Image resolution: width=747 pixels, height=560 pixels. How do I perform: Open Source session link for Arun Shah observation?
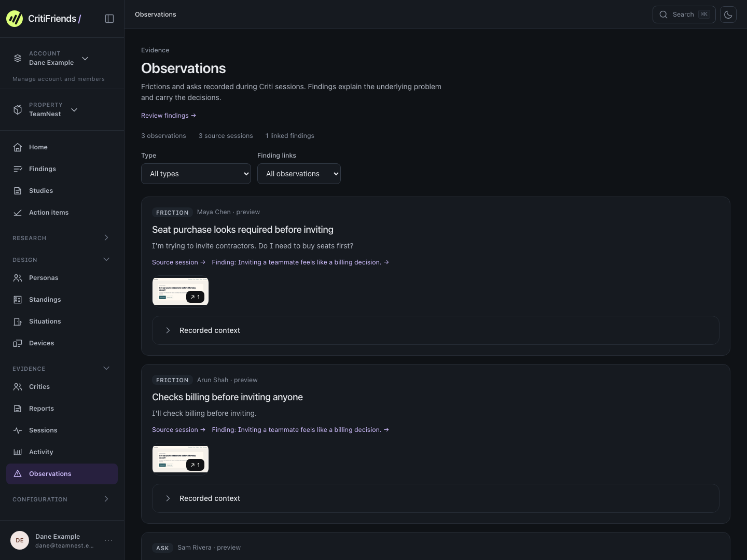[x=178, y=430]
